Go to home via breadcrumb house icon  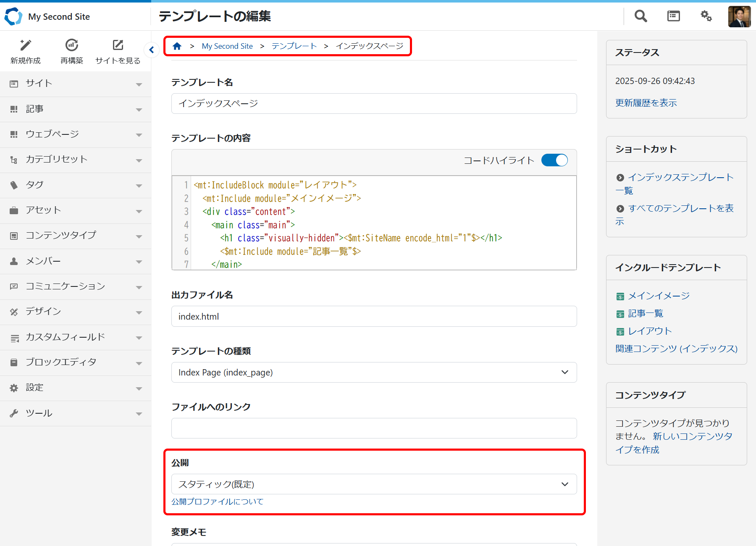click(x=177, y=46)
